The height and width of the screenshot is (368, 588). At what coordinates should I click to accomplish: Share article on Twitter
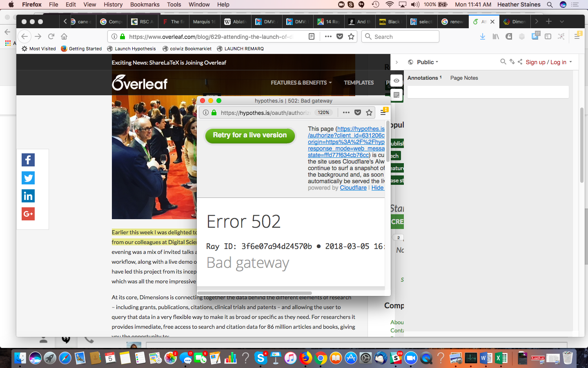tap(28, 178)
